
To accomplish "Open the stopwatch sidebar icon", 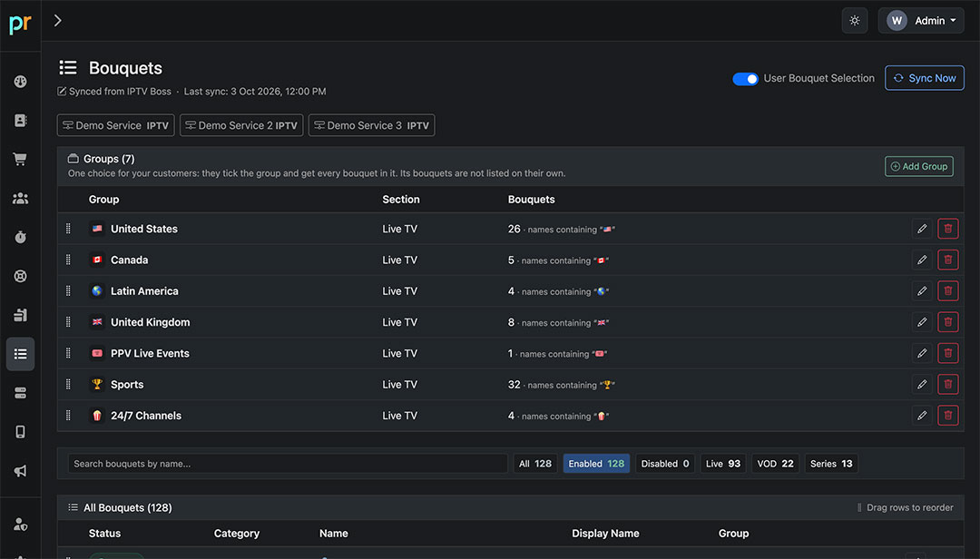I will tap(21, 237).
